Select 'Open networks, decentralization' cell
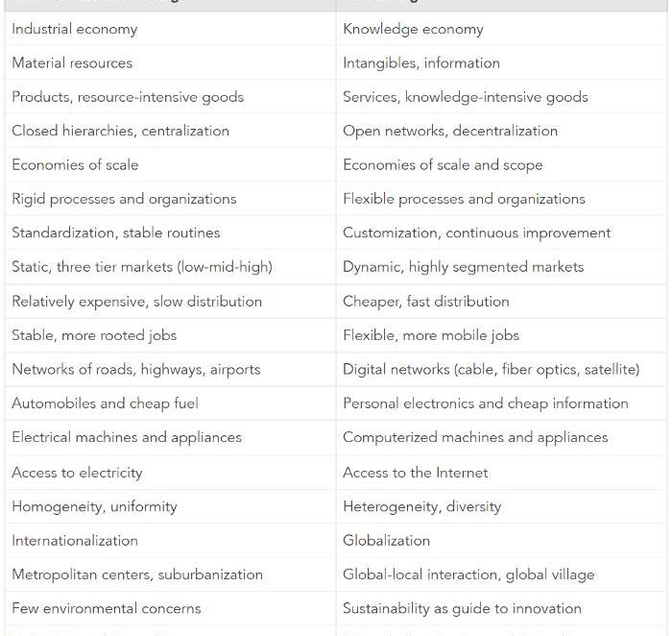The width and height of the screenshot is (672, 636). point(450,131)
